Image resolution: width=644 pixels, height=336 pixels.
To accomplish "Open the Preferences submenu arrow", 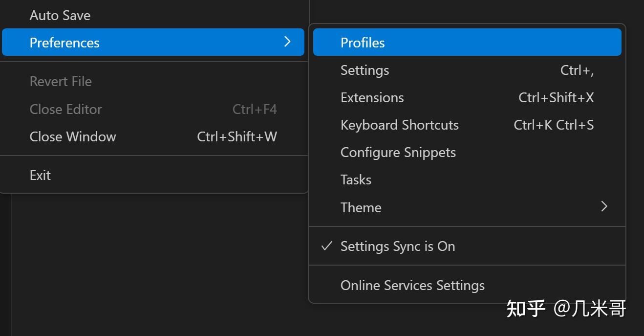I will tap(287, 42).
